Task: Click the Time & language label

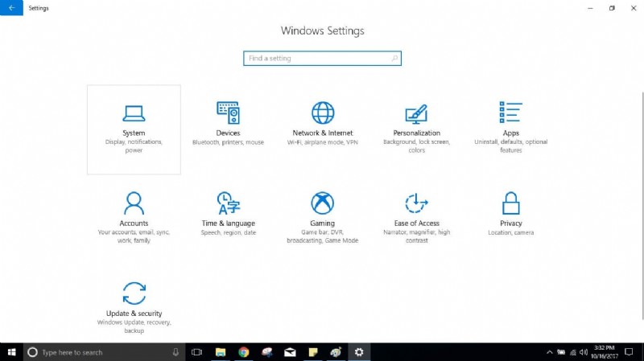Action: tap(229, 224)
